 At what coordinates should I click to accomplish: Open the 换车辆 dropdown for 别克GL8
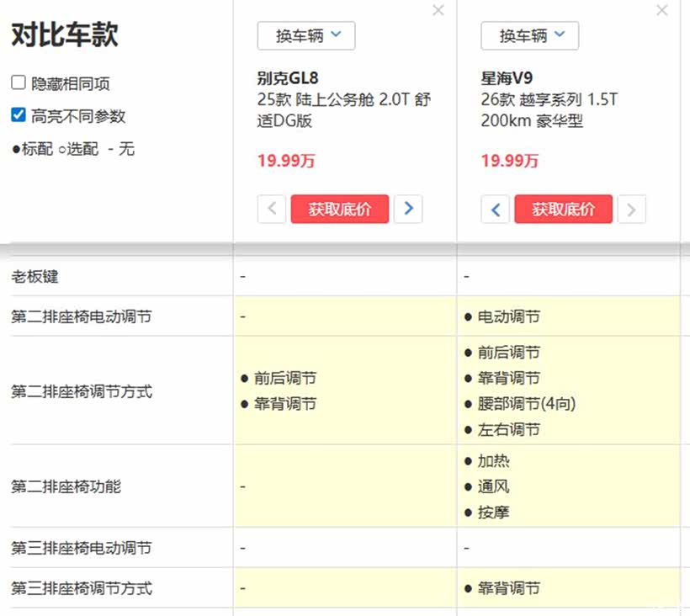pos(306,36)
